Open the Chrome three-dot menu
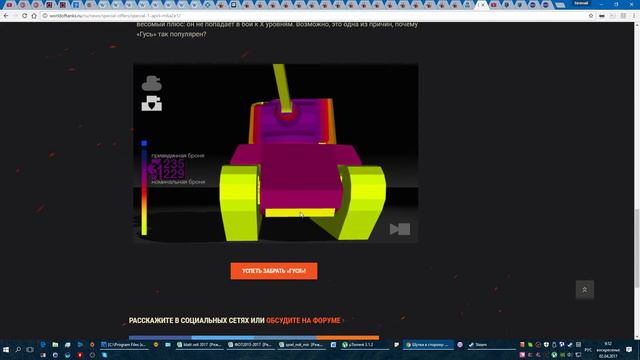The image size is (640, 360). click(634, 16)
